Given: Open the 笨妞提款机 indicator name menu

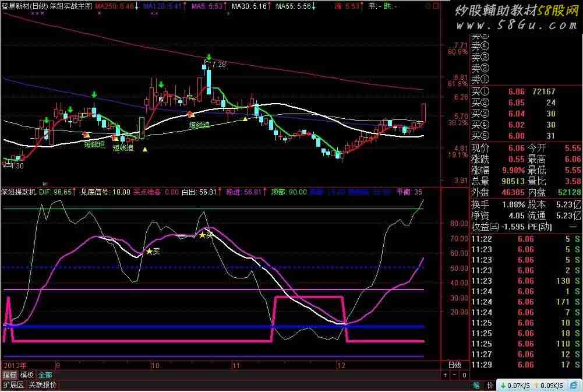Looking at the screenshot, I should coord(18,191).
